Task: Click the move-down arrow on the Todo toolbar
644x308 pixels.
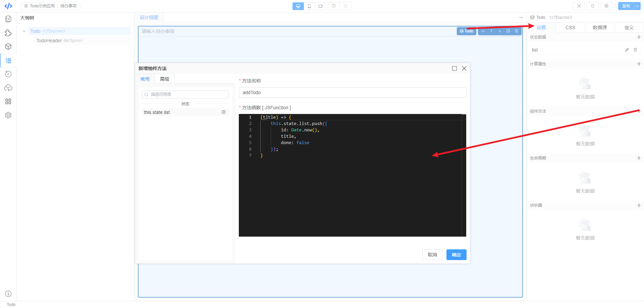Action: [500, 31]
